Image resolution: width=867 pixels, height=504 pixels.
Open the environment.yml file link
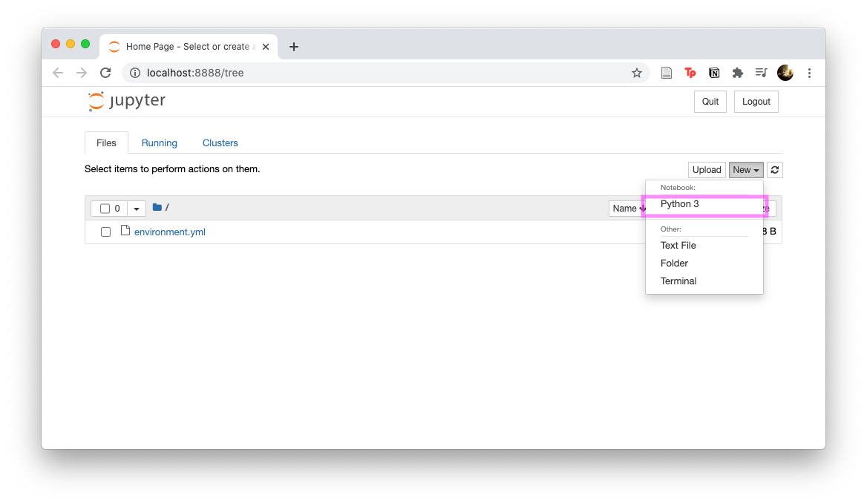pos(170,232)
